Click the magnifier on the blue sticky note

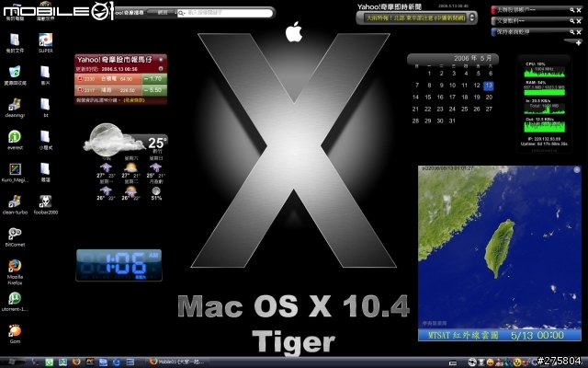571,32
